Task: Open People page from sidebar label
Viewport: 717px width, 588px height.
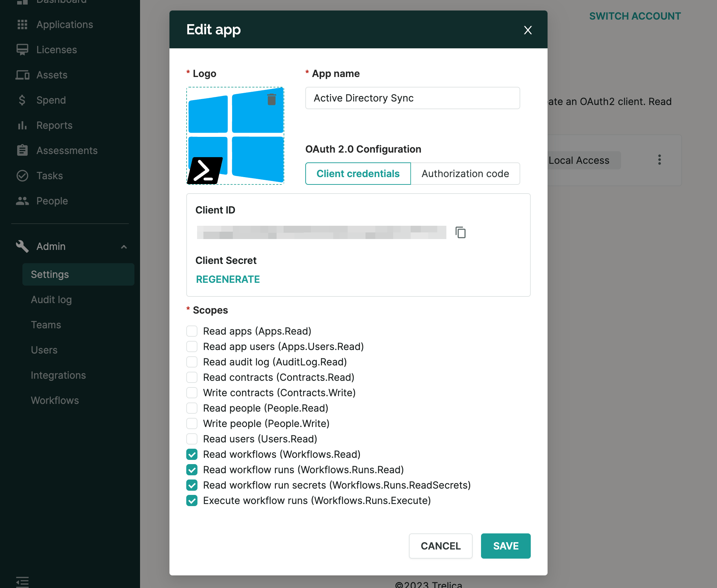Action: [52, 201]
